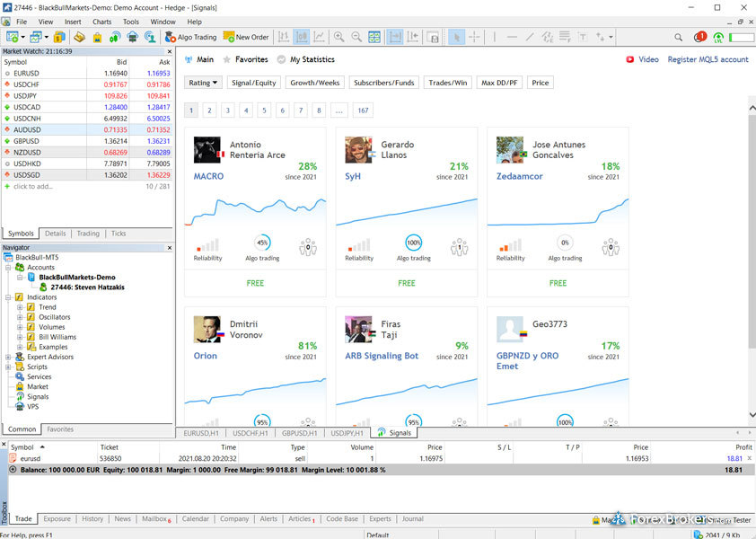
Task: Open the Charts menu
Action: pyautogui.click(x=101, y=22)
